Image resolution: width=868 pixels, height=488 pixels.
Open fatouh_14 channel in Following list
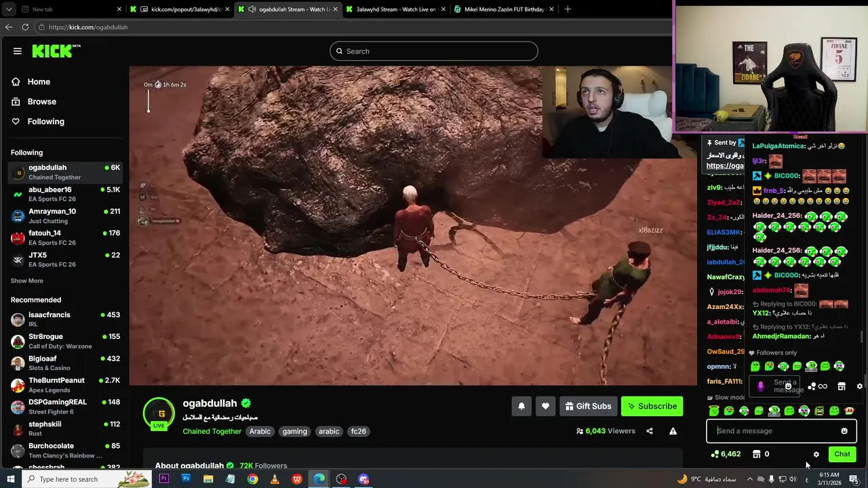click(x=65, y=237)
